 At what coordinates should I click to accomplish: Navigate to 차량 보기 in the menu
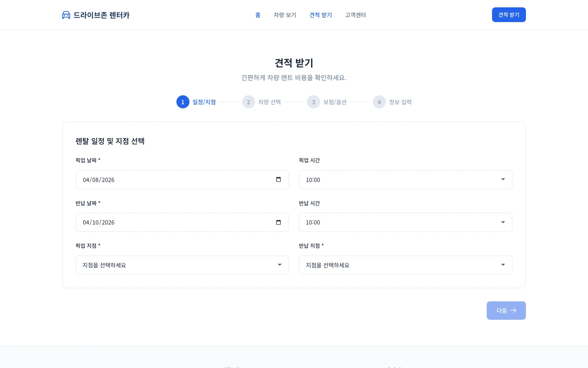point(285,15)
